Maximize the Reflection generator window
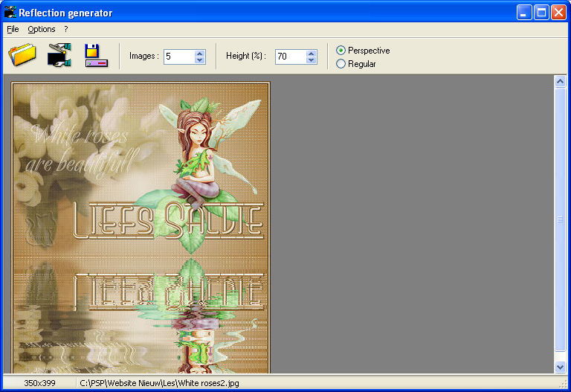 [541, 13]
